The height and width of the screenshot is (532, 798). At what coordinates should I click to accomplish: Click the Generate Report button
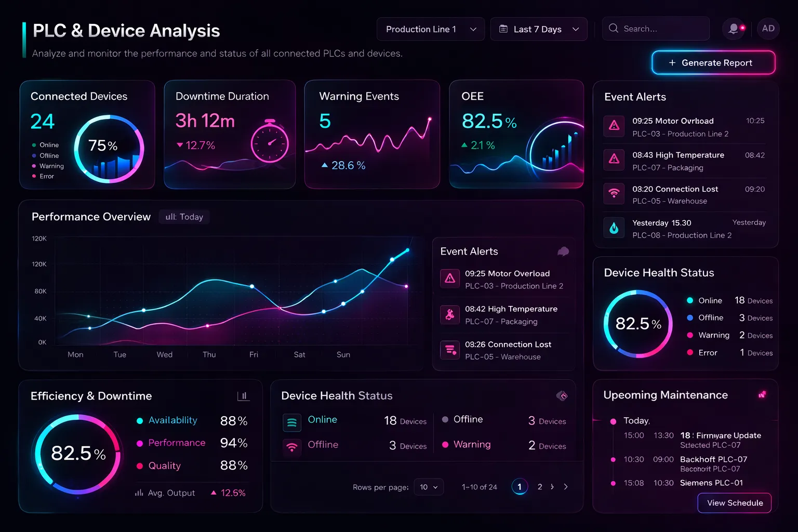click(x=713, y=63)
